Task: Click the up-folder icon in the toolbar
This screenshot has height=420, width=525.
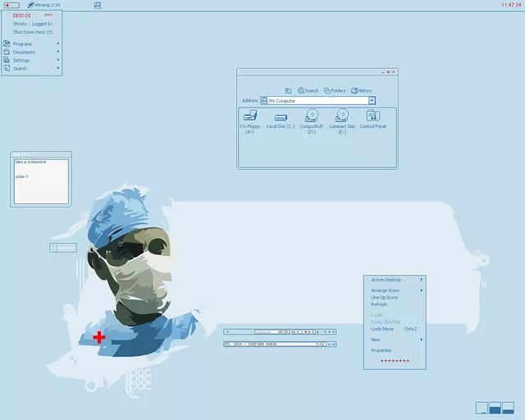Action: (x=288, y=90)
